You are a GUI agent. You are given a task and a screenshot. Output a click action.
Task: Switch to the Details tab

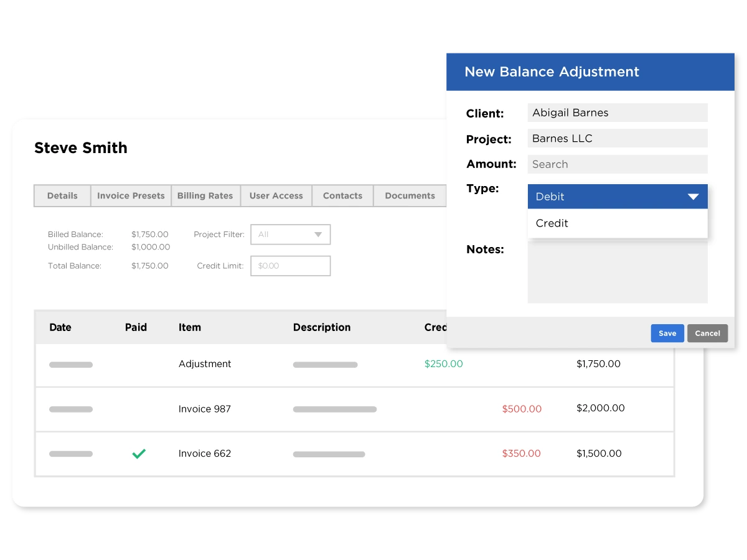click(62, 195)
